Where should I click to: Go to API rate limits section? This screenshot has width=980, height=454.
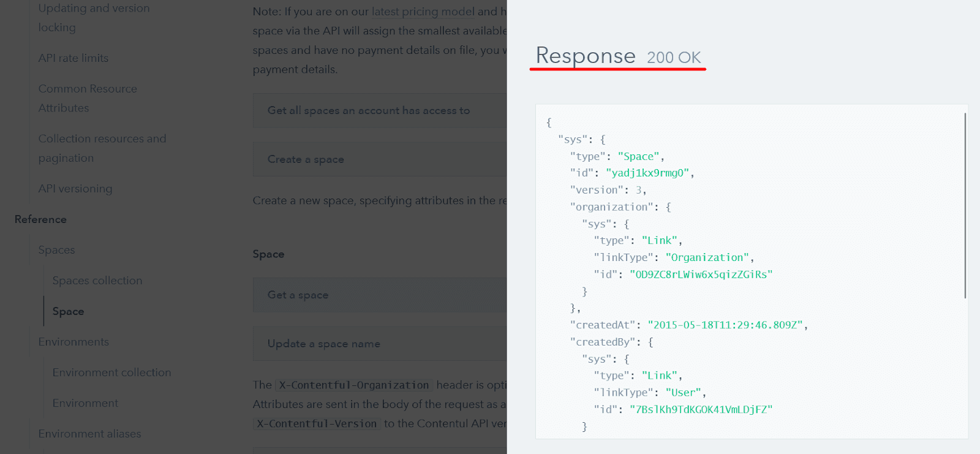point(73,58)
